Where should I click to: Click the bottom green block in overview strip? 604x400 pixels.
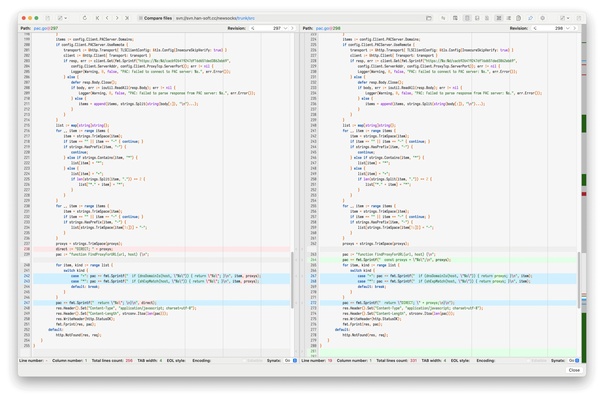click(x=584, y=337)
